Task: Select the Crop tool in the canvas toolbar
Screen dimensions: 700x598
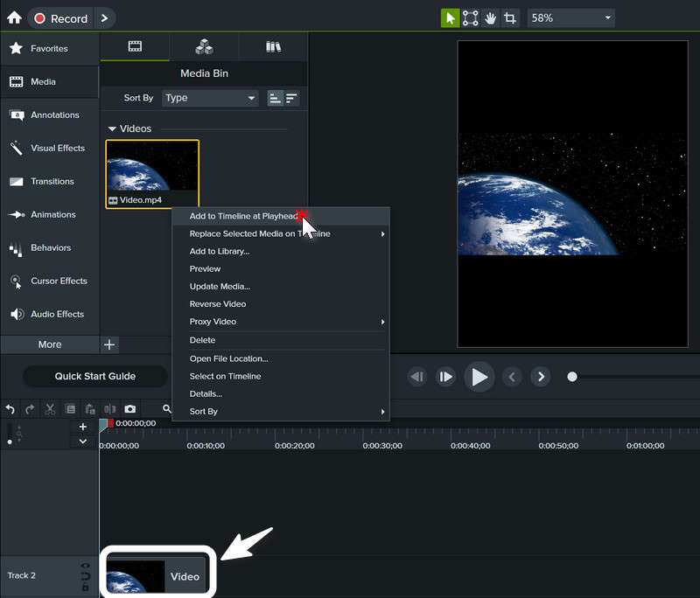Action: pyautogui.click(x=510, y=18)
